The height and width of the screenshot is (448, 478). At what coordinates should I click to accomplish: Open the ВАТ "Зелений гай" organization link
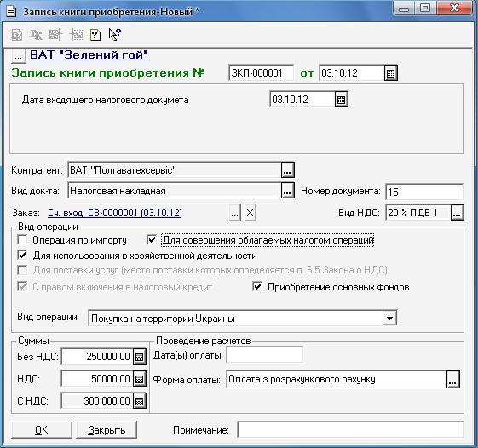(x=89, y=55)
